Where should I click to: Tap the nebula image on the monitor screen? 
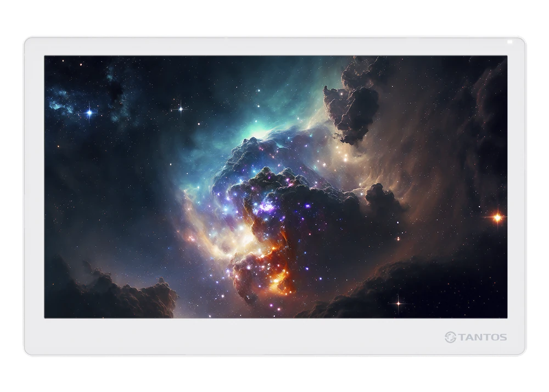point(276,187)
